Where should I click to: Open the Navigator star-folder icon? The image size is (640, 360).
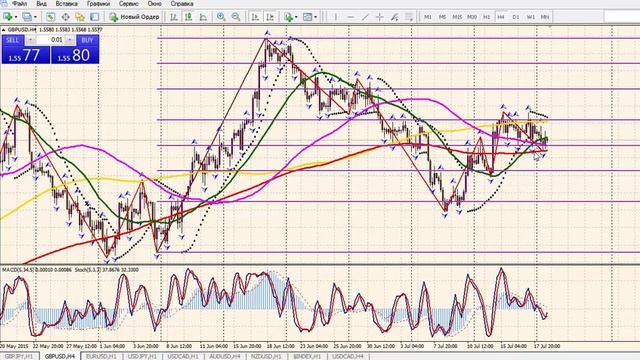[x=80, y=17]
